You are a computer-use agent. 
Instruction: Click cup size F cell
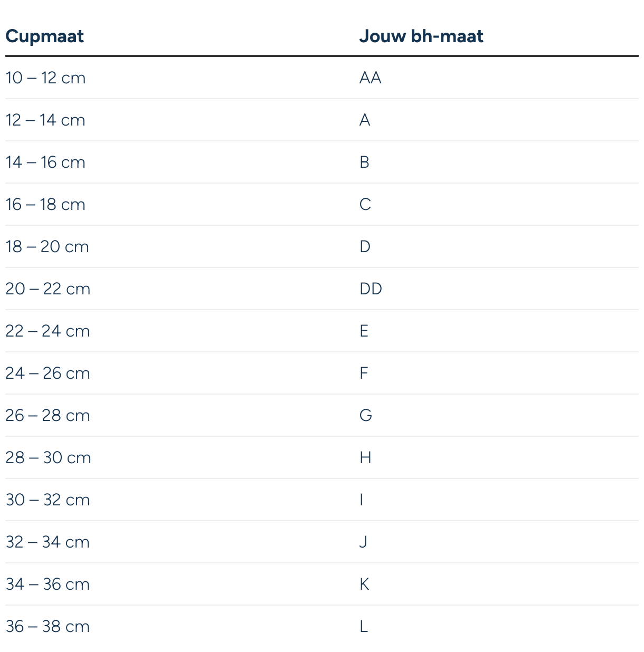(x=364, y=373)
